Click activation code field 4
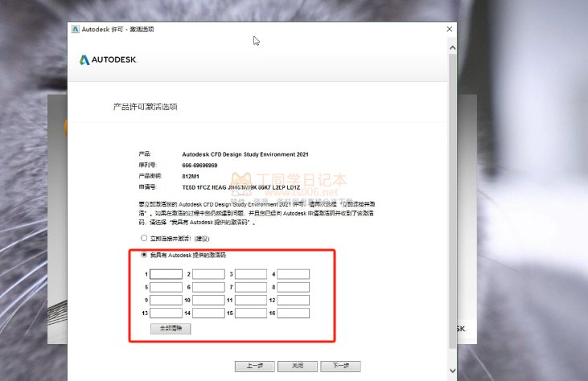Screen dimensions: 588x381 pos(294,274)
